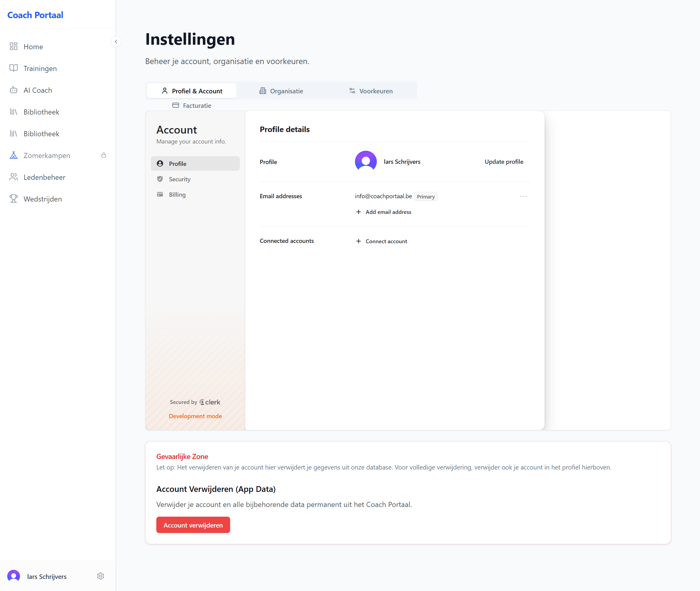This screenshot has height=591, width=700.
Task: Open email address three-dot options menu
Action: pyautogui.click(x=523, y=196)
